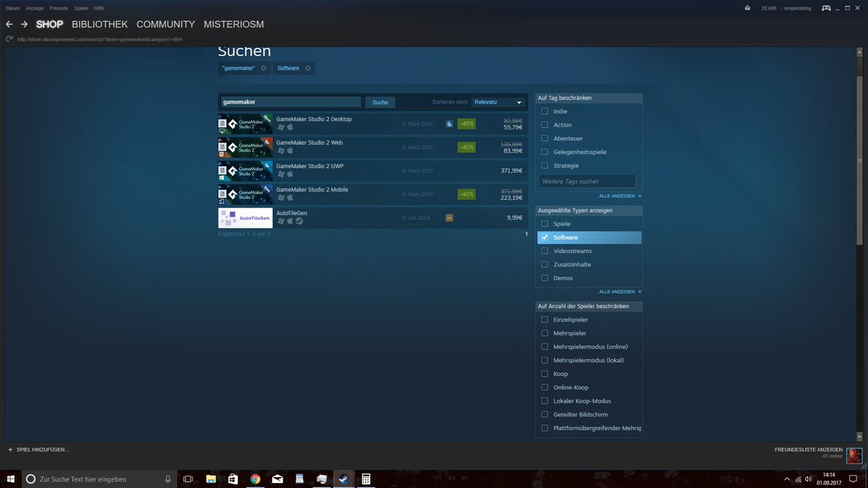868x488 pixels.
Task: Show hidden system tray icons
Action: [x=787, y=479]
